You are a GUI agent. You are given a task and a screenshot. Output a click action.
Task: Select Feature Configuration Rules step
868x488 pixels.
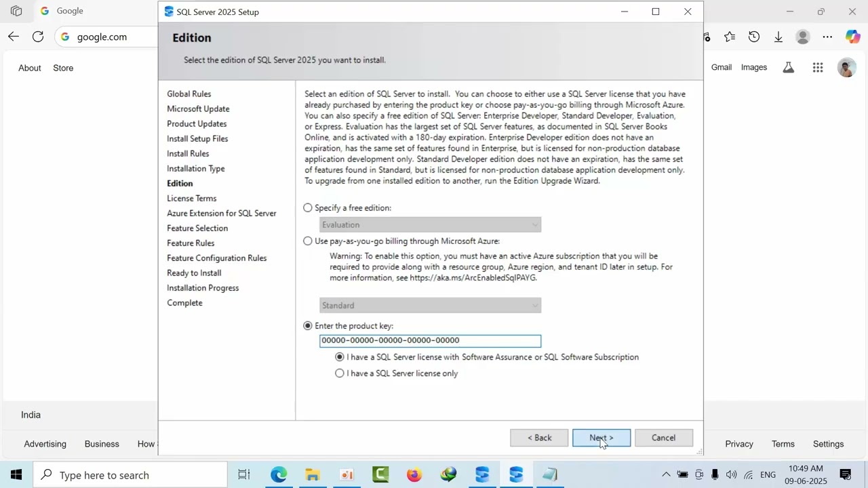coord(217,258)
